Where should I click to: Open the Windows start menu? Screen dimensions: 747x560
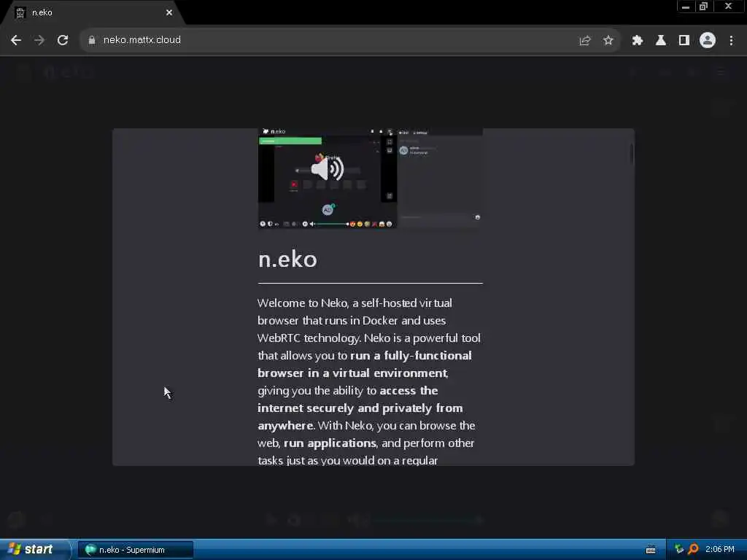[x=34, y=550]
